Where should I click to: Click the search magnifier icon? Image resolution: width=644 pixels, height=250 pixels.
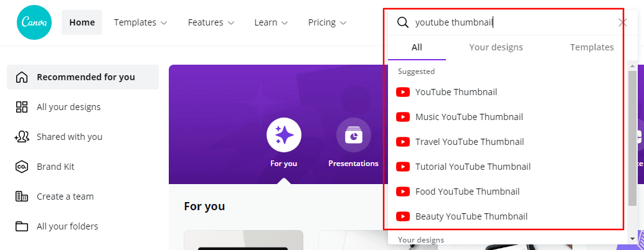coord(403,22)
